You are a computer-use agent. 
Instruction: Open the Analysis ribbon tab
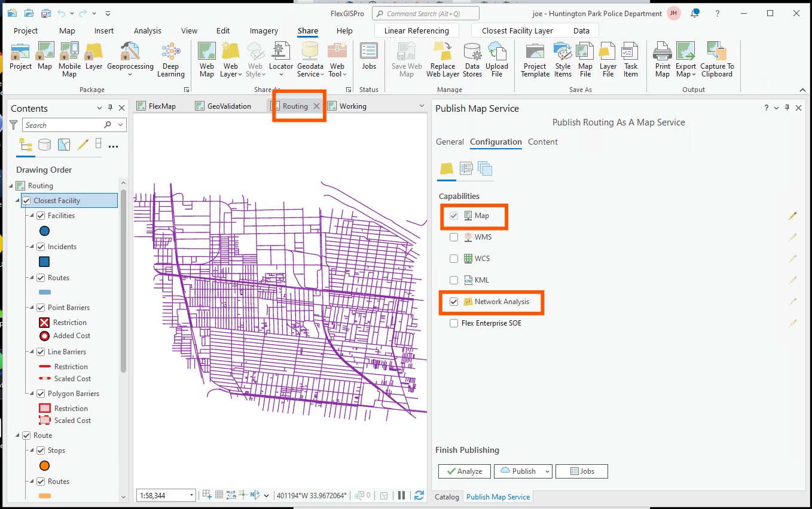click(x=148, y=30)
